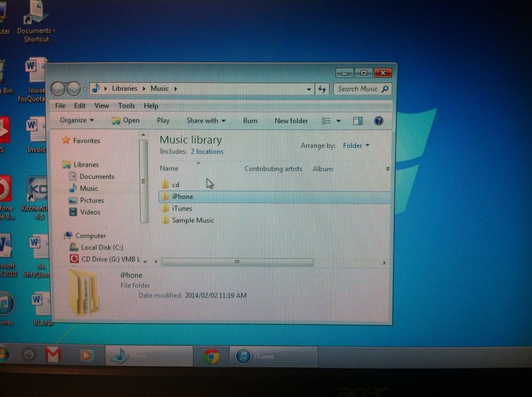The height and width of the screenshot is (397, 532).
Task: Select the BLANK Word document on desktop
Action: [41, 309]
